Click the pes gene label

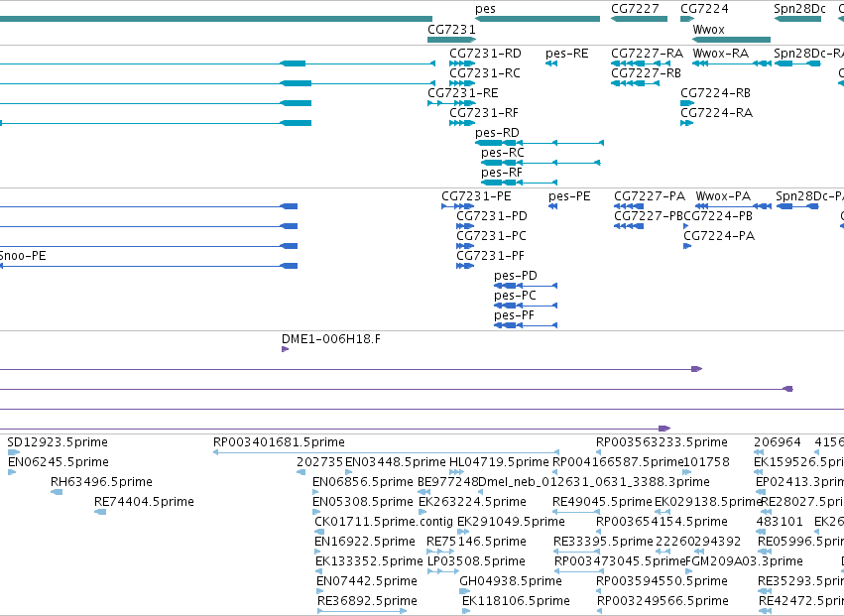(x=485, y=9)
